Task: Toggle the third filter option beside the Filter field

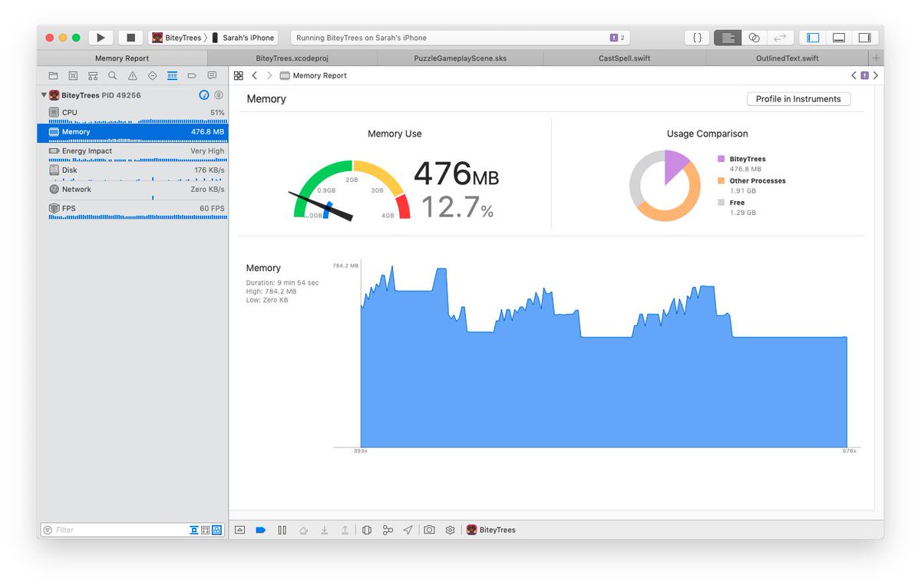Action: [x=216, y=530]
